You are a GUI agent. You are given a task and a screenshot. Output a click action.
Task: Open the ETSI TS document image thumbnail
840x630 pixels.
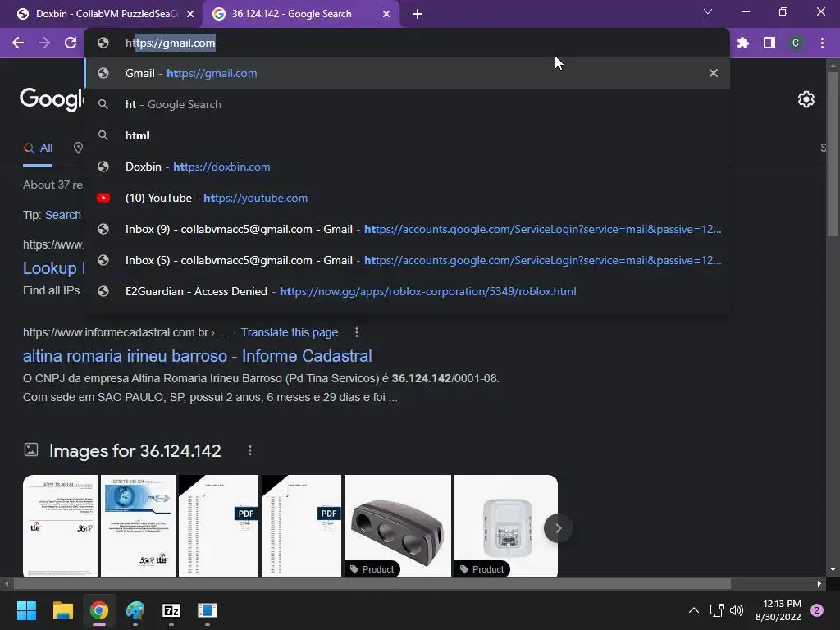click(138, 526)
